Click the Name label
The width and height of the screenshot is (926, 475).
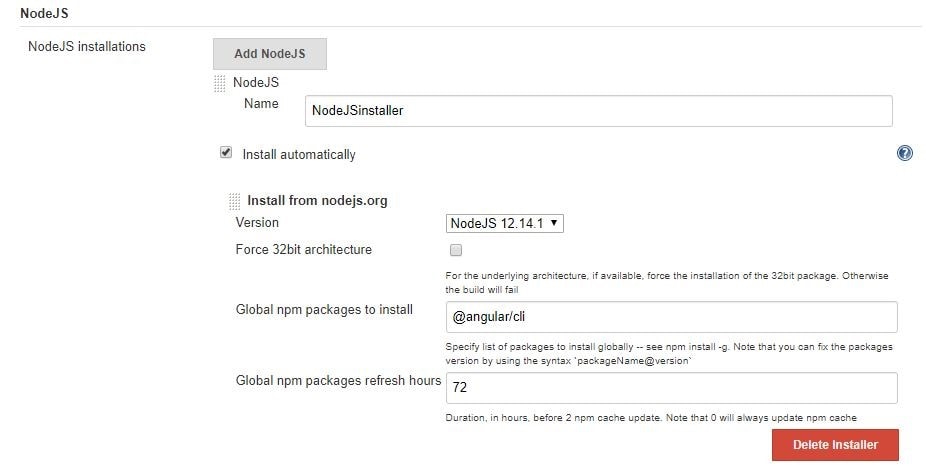coord(261,103)
